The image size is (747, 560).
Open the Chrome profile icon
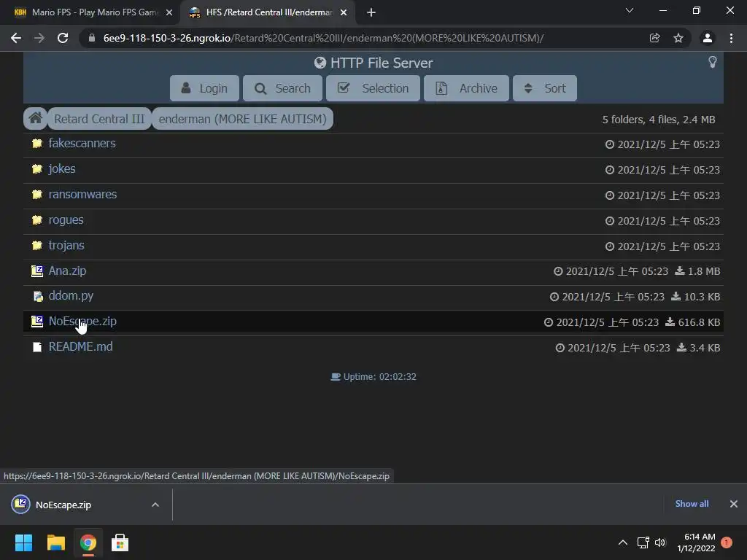[708, 38]
